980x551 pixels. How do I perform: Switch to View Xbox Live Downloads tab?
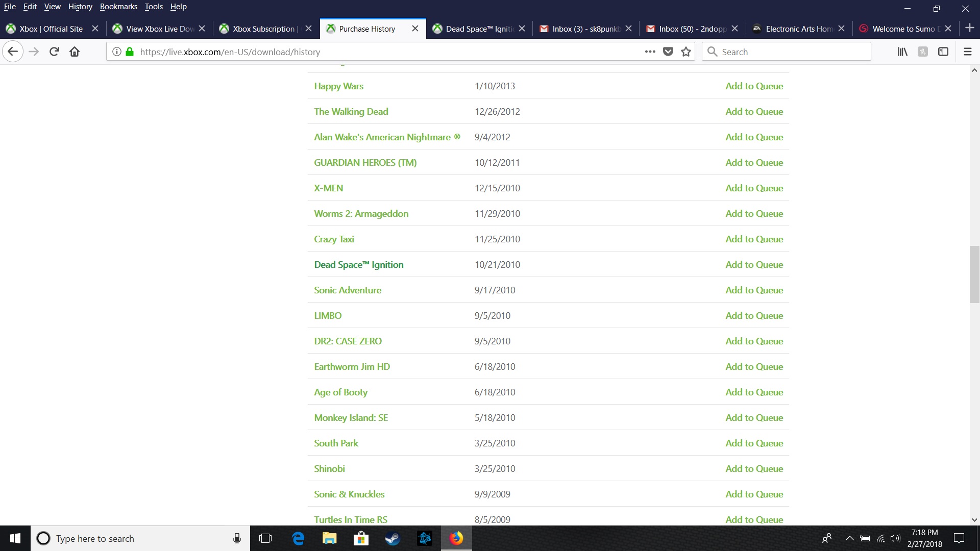[160, 29]
